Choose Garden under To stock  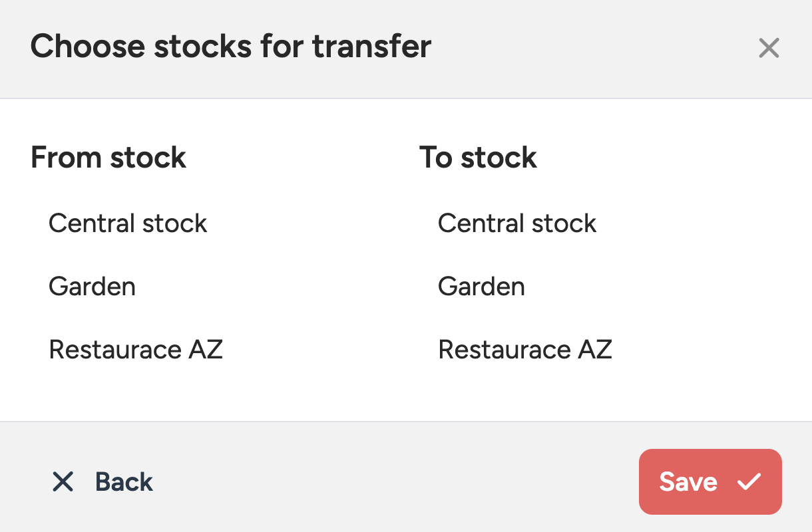tap(481, 287)
